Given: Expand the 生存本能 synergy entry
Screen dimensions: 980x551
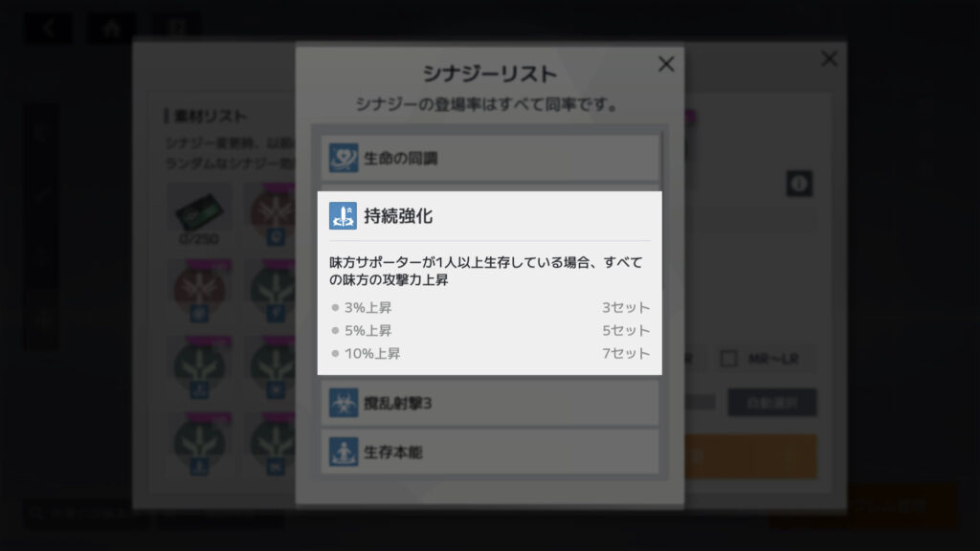Looking at the screenshot, I should pos(490,452).
